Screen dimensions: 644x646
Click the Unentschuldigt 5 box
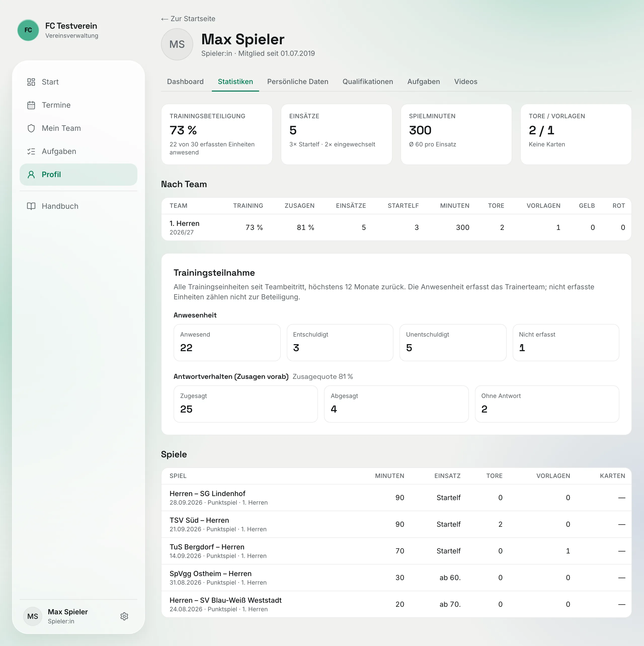point(453,342)
